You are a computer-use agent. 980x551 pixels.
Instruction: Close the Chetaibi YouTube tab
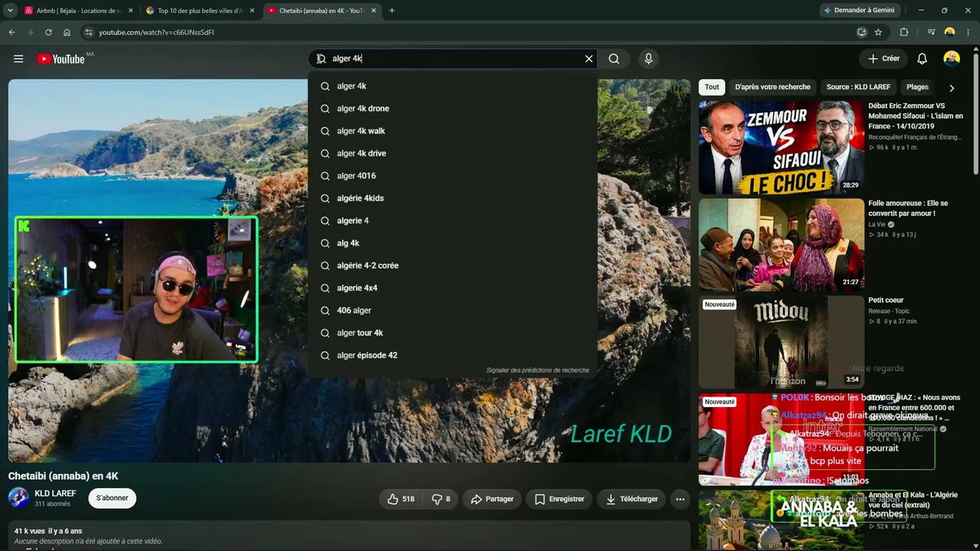[x=372, y=11]
